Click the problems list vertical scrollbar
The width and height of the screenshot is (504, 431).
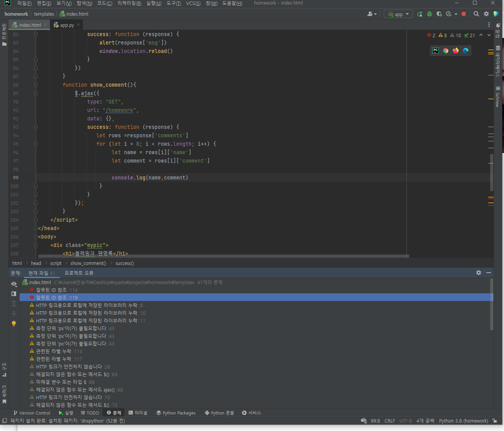tap(492, 304)
